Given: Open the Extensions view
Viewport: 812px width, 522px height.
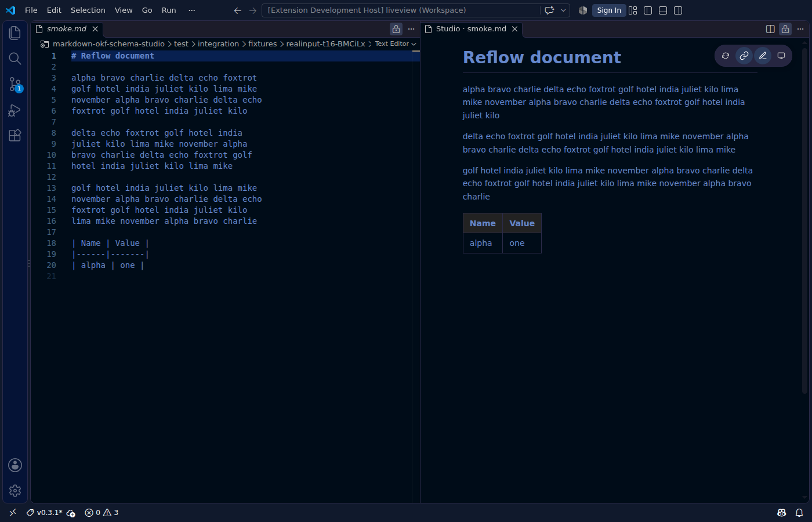Looking at the screenshot, I should point(15,136).
